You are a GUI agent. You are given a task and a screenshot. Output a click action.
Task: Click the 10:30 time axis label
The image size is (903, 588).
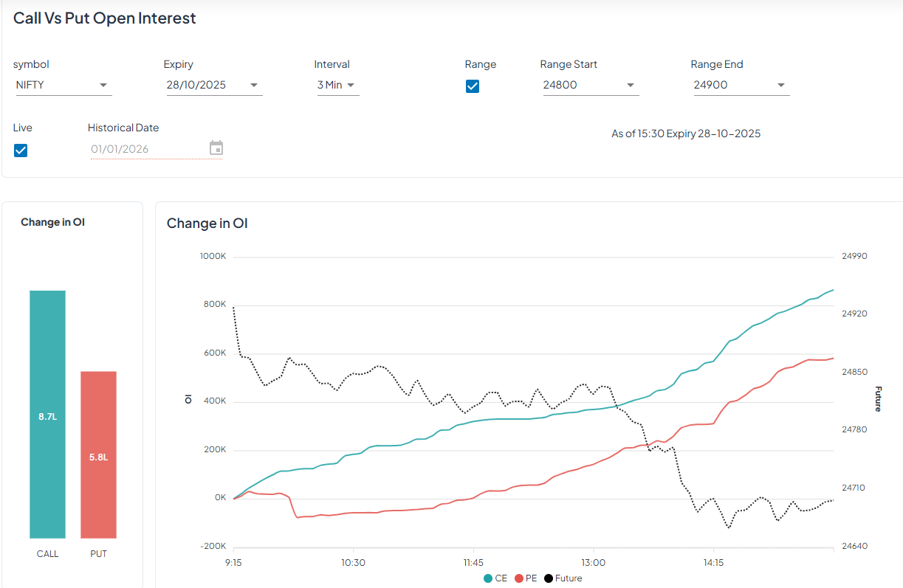coord(353,562)
